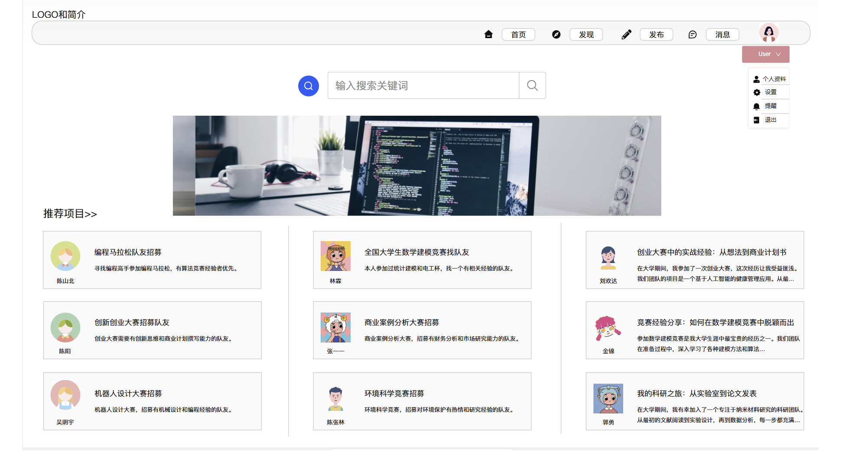The height and width of the screenshot is (452, 868).
Task: Click the bell icon next to 提醒
Action: pos(757,106)
